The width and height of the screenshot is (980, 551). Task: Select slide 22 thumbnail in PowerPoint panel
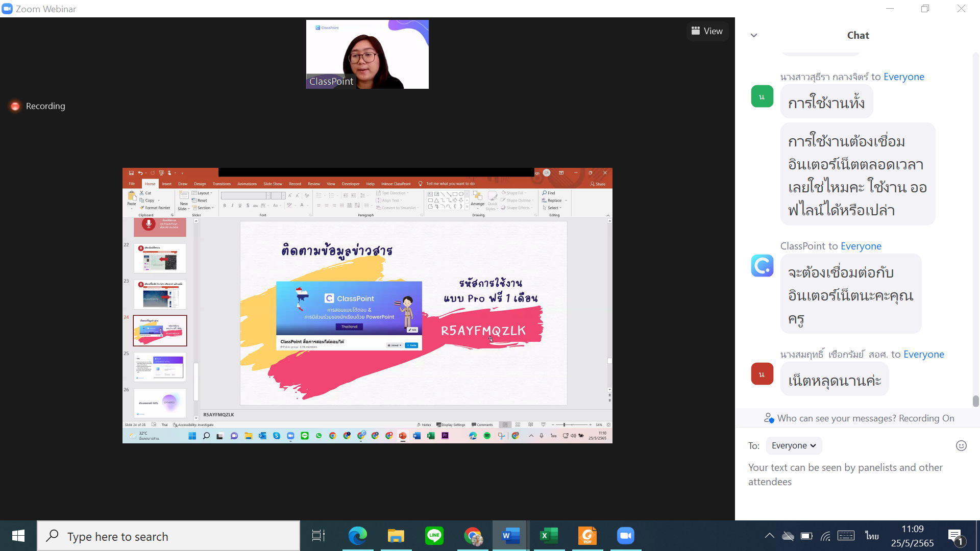[160, 258]
